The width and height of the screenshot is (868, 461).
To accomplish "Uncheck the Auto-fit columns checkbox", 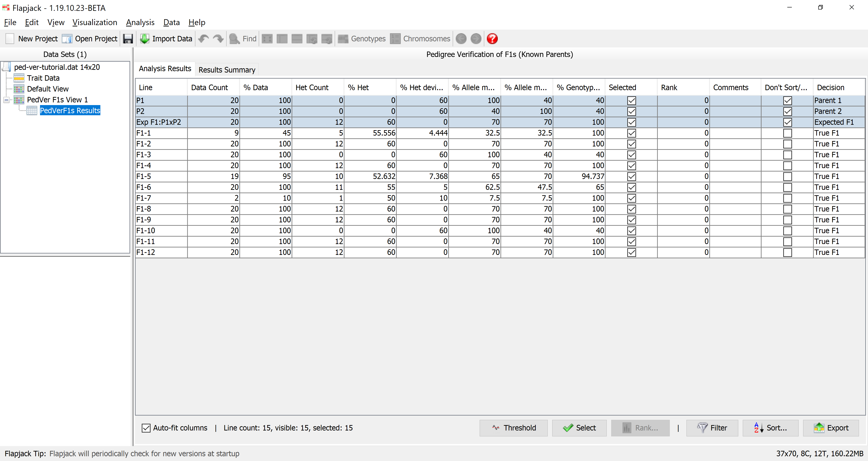I will tap(146, 428).
